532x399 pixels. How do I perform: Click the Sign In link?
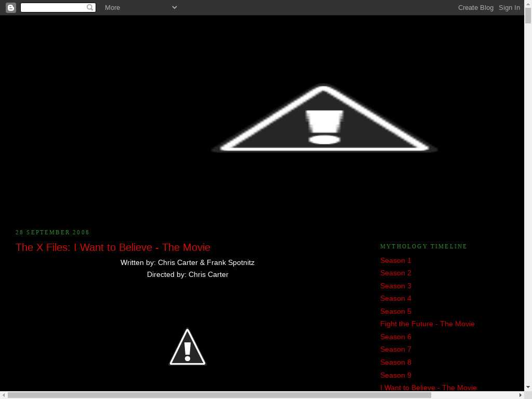(509, 7)
